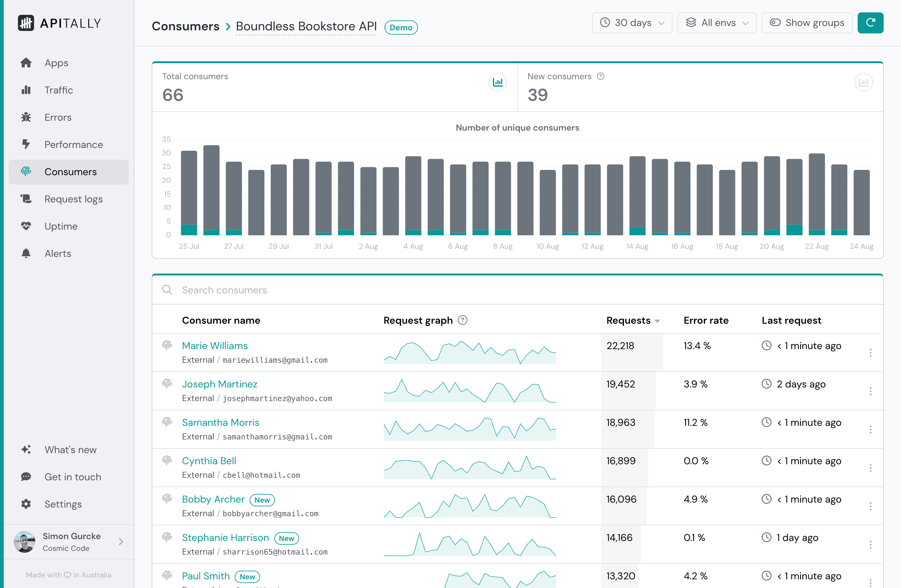The height and width of the screenshot is (588, 901).
Task: Open the more menu for Joseph Martinez
Action: click(870, 391)
